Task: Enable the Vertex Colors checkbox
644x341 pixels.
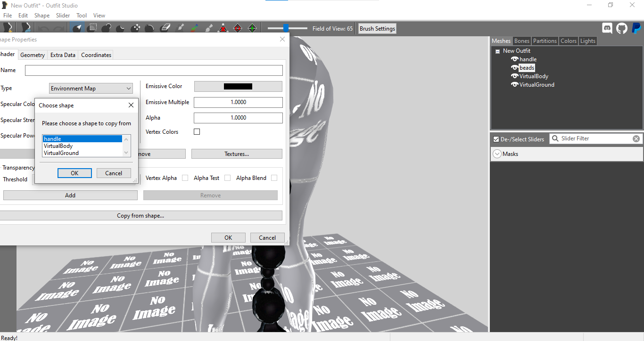Action: (x=197, y=132)
